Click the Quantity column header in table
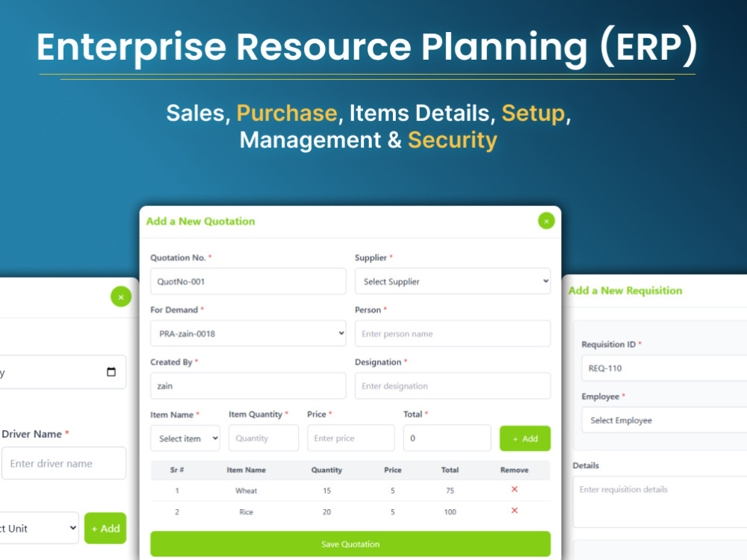Viewport: 747px width, 560px height. click(x=326, y=470)
